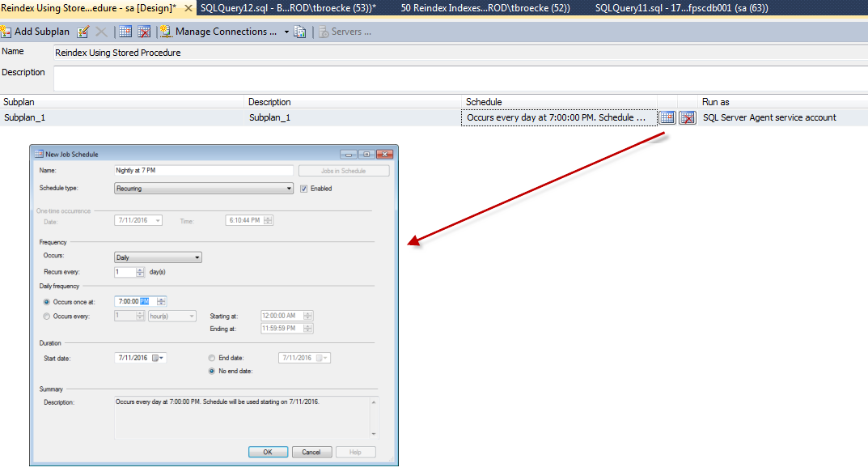Image resolution: width=868 pixels, height=476 pixels.
Task: Click the schedule calendar icon in Subplan_1 row
Action: [667, 117]
